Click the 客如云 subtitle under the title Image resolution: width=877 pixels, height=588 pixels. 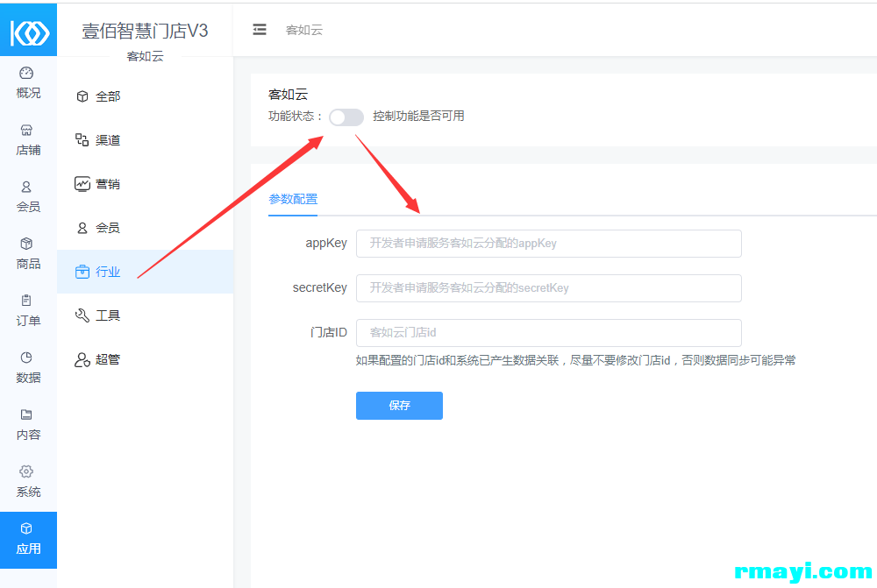pyautogui.click(x=145, y=56)
